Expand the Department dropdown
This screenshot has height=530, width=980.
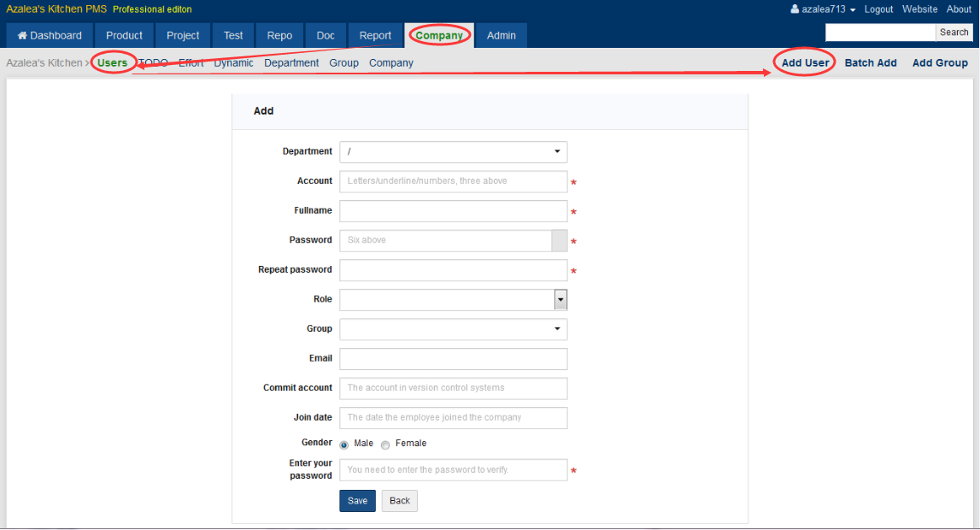453,152
